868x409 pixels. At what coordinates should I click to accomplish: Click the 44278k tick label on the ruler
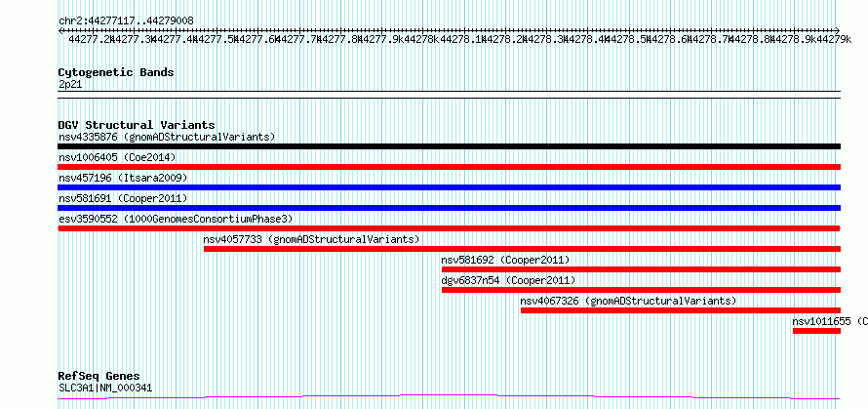pos(422,39)
